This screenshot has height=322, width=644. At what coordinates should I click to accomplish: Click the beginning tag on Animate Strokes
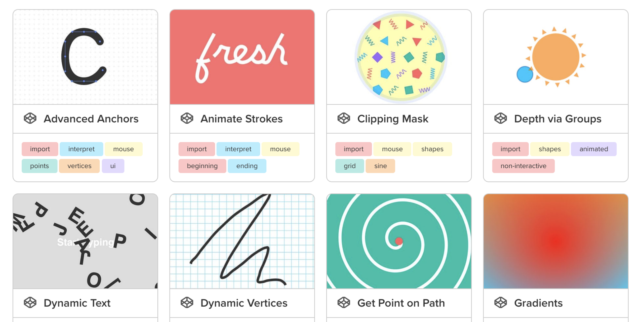click(202, 166)
